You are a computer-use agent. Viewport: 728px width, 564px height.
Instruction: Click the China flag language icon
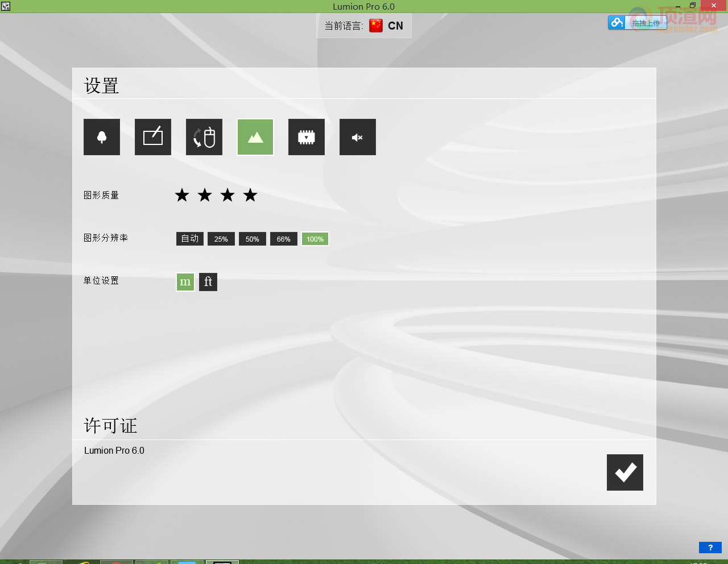[x=376, y=26]
